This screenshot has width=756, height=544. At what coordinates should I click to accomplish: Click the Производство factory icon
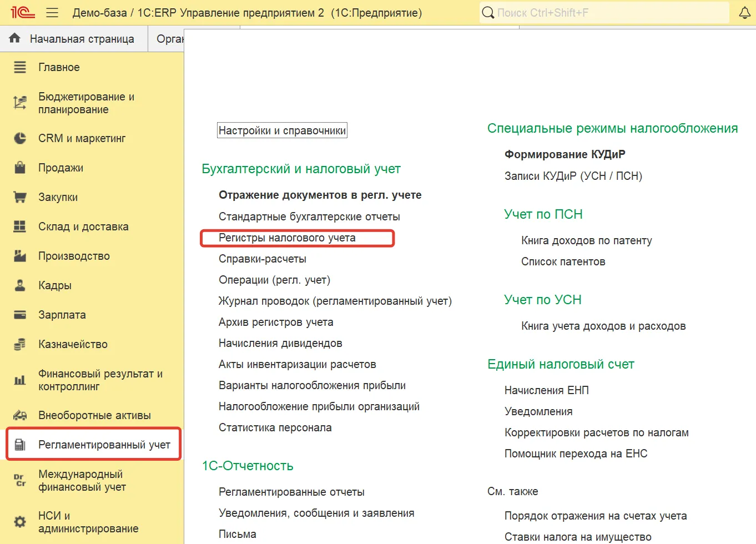20,256
